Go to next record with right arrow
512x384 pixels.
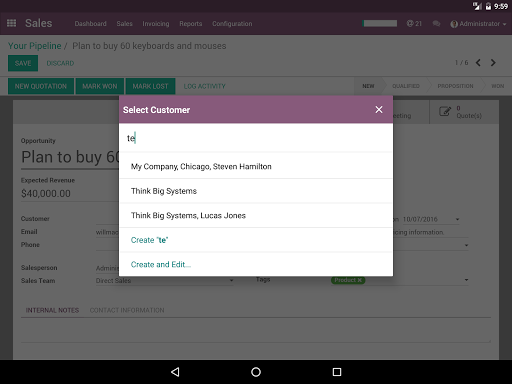point(493,63)
